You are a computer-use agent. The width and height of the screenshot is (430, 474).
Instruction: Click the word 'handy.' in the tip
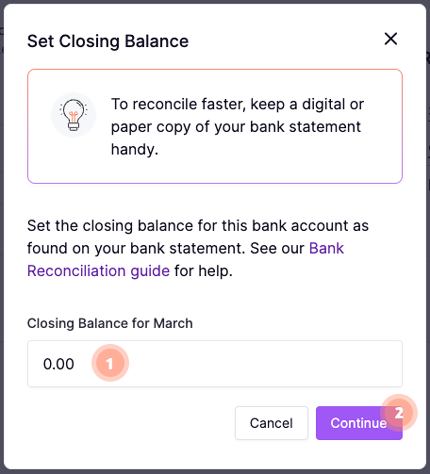point(135,150)
